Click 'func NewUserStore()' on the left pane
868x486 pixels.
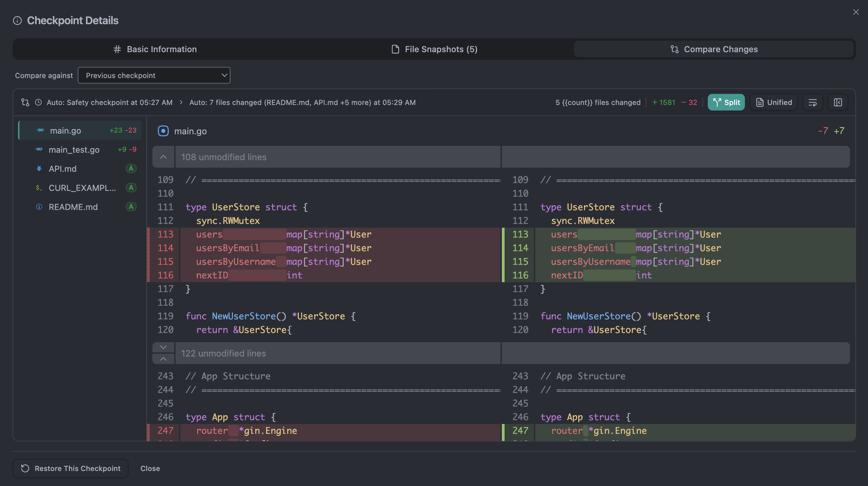pyautogui.click(x=236, y=316)
